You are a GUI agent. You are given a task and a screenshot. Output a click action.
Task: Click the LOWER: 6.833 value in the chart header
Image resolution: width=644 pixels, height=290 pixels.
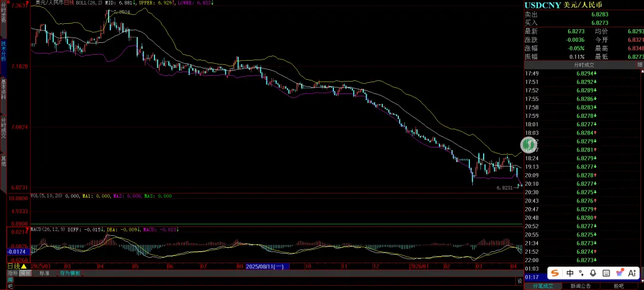[195, 2]
